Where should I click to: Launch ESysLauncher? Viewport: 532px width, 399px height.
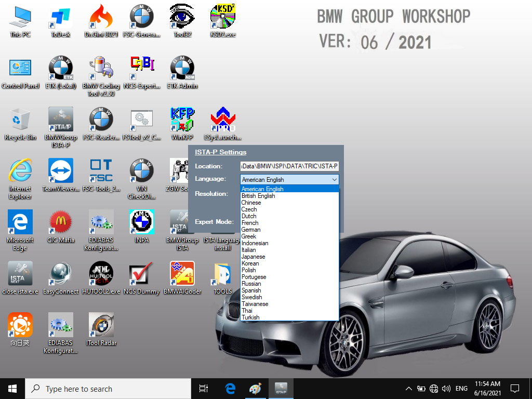[x=222, y=119]
